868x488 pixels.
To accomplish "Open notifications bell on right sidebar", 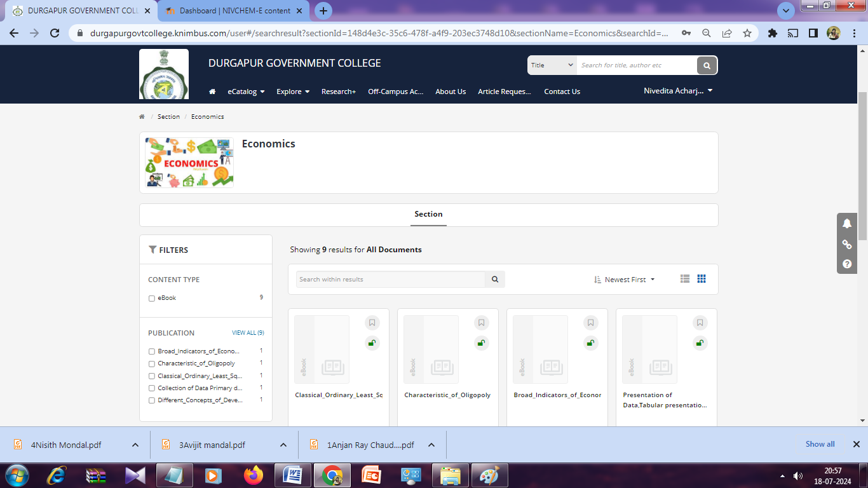I will [x=847, y=224].
